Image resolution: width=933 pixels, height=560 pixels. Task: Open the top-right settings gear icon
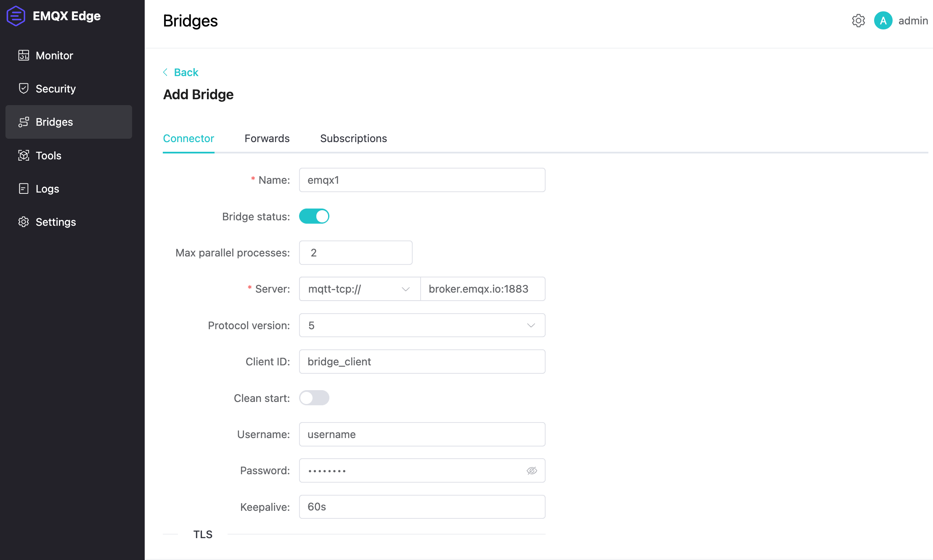pos(858,21)
